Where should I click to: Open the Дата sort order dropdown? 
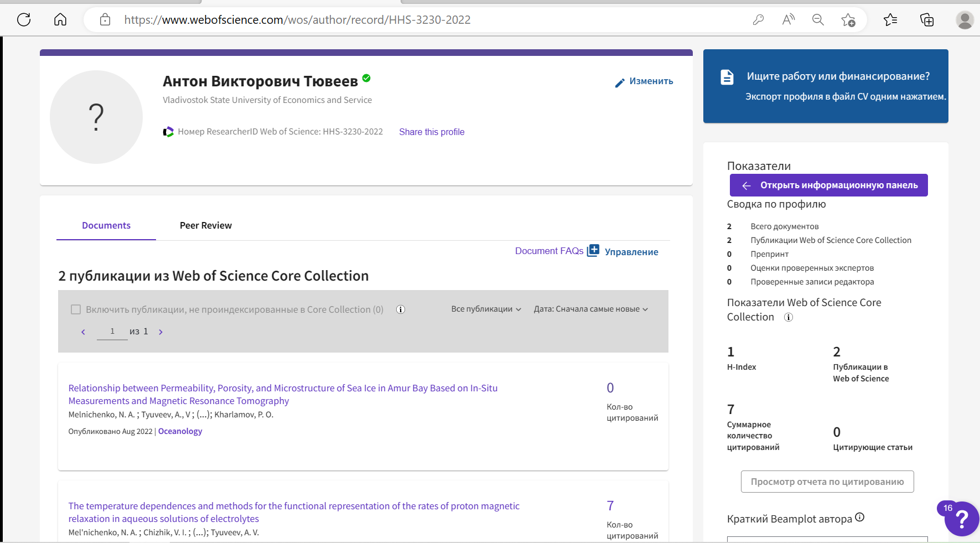[590, 309]
